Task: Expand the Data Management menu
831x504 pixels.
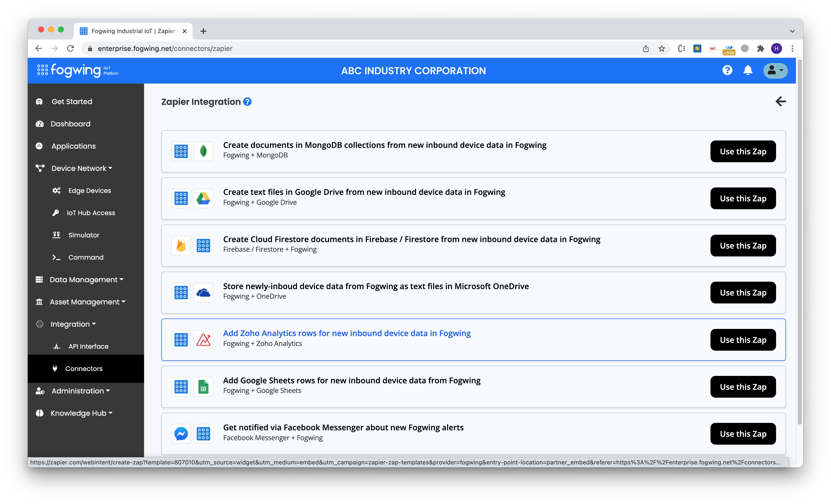Action: (86, 279)
